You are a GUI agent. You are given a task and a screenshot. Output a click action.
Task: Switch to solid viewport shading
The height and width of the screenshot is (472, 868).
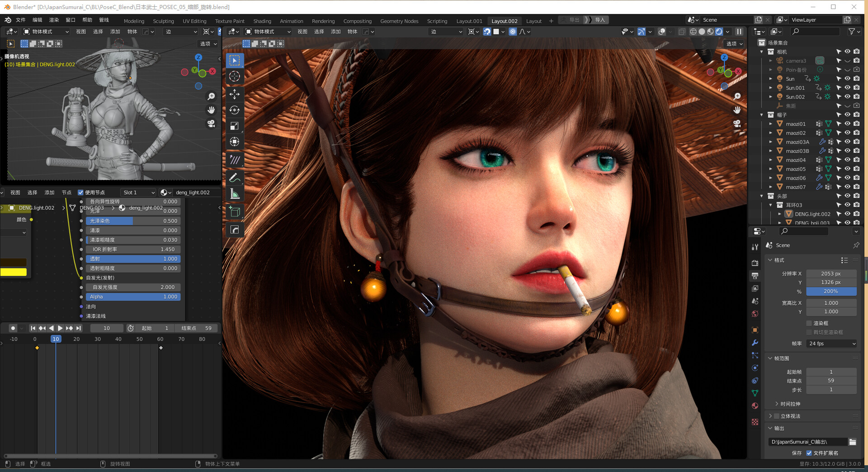(x=702, y=32)
